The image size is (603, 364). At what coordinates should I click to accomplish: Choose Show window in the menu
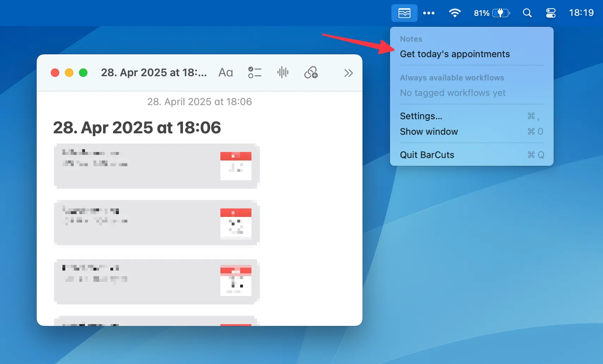click(429, 132)
